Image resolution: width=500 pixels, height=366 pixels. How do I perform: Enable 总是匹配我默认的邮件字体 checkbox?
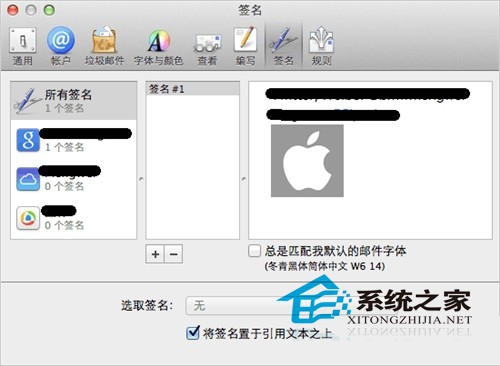tap(254, 251)
